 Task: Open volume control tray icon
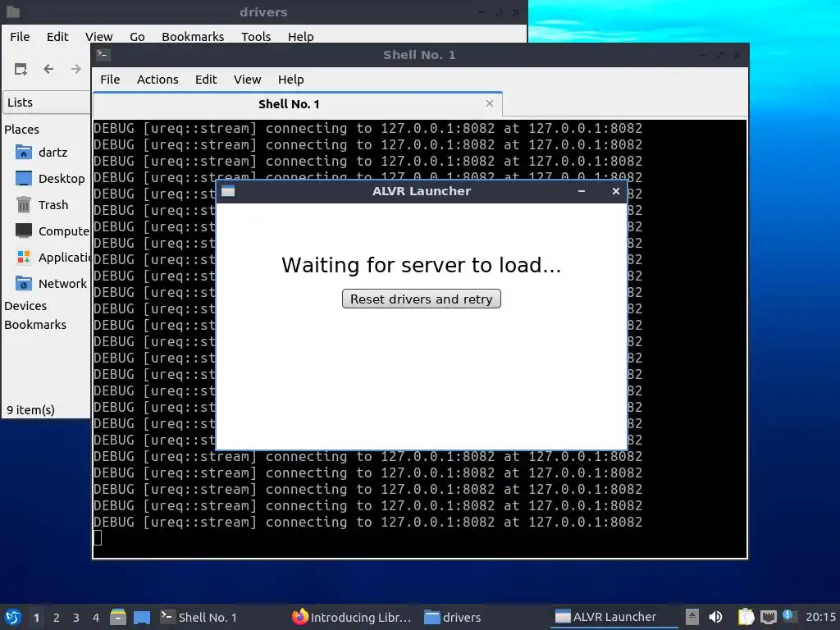pos(715,617)
